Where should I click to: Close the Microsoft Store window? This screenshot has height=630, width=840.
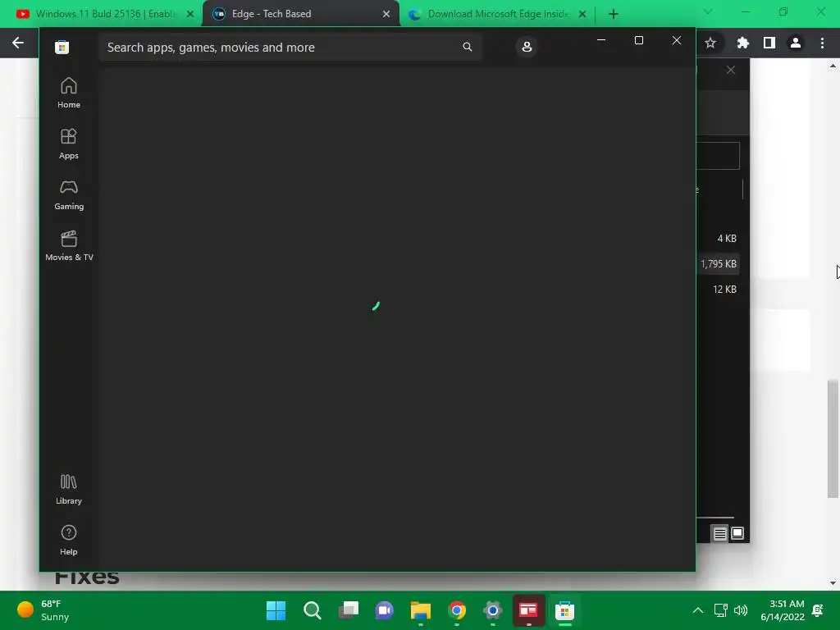[677, 40]
